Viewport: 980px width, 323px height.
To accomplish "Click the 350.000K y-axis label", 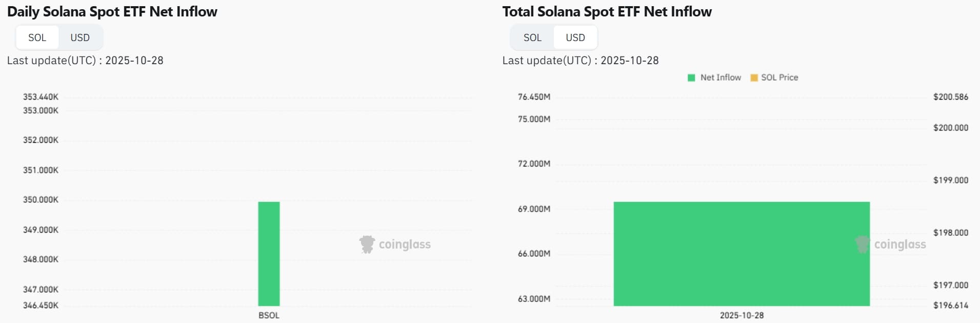I will [41, 200].
